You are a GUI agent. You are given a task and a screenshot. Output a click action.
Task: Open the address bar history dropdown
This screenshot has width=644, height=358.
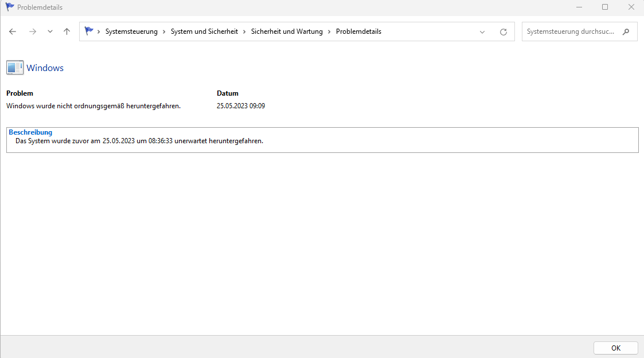(x=482, y=32)
